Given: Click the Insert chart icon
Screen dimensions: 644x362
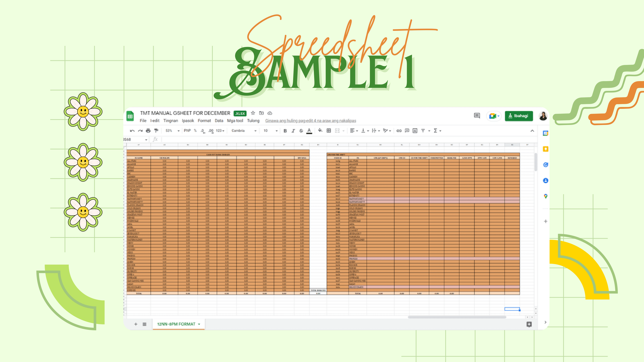Looking at the screenshot, I should coord(415,131).
